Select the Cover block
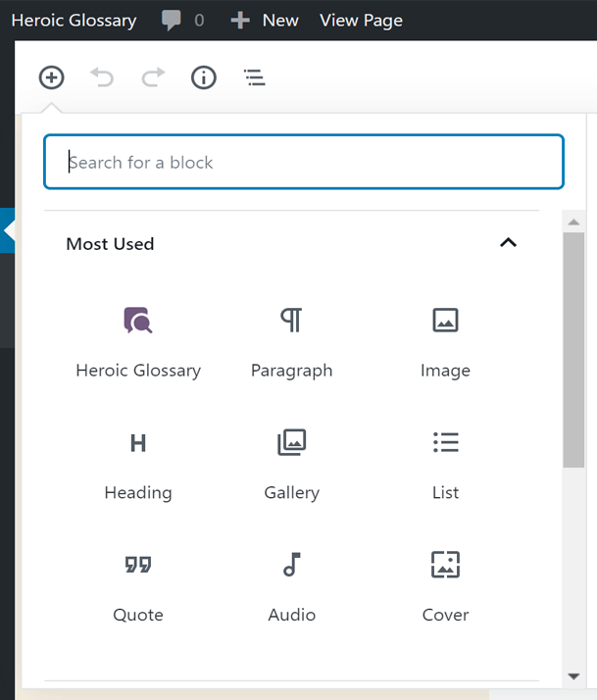The image size is (597, 700). [445, 584]
